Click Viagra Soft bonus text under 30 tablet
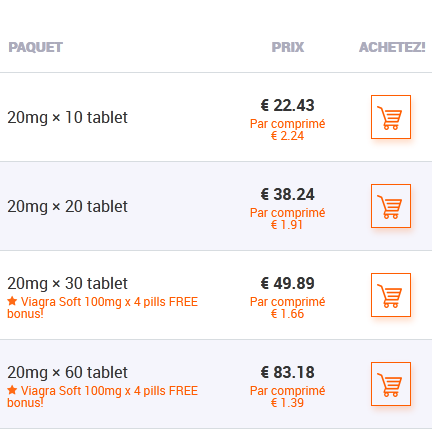Viewport: 432px width, 433px height. click(103, 308)
